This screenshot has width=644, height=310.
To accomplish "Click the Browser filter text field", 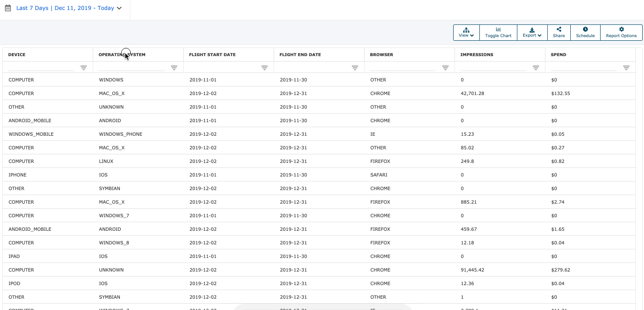I will click(402, 67).
